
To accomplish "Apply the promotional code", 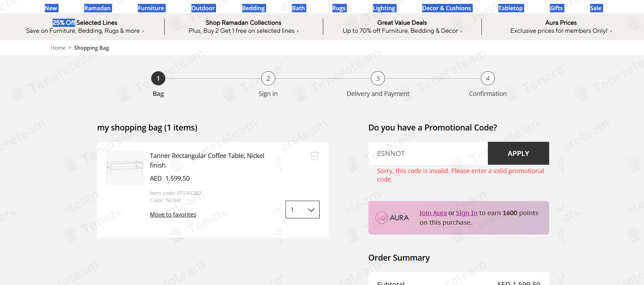I will coord(519,153).
